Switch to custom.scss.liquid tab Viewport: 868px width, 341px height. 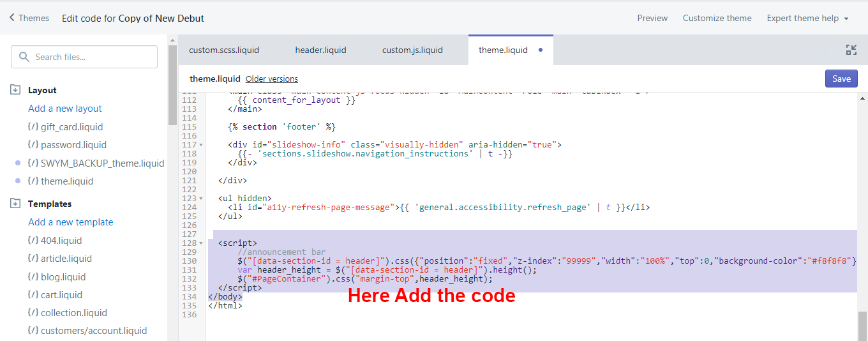224,50
